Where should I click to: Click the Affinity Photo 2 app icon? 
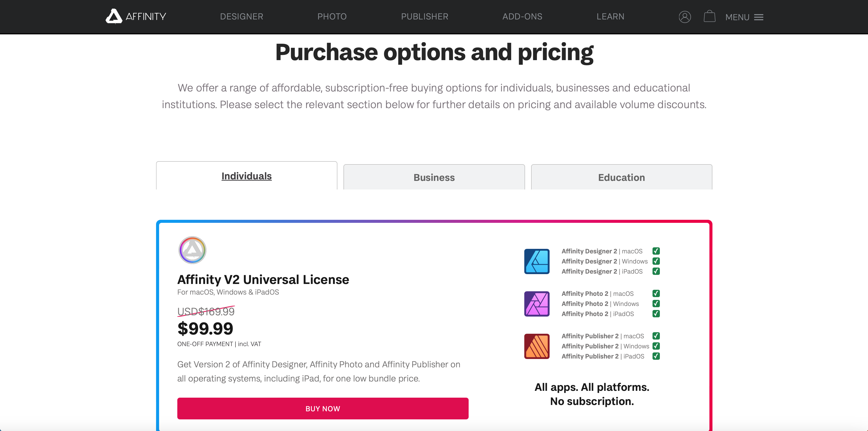click(537, 304)
